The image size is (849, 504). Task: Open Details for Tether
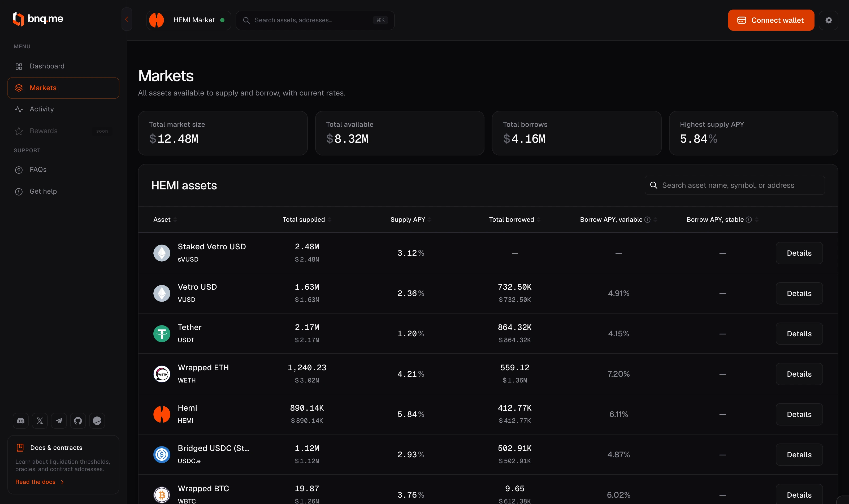pyautogui.click(x=799, y=334)
